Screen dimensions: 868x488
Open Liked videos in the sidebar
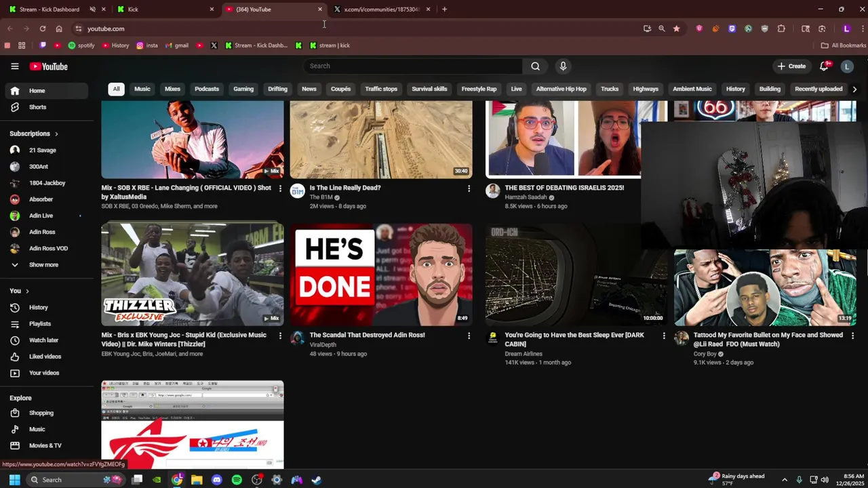click(47, 357)
